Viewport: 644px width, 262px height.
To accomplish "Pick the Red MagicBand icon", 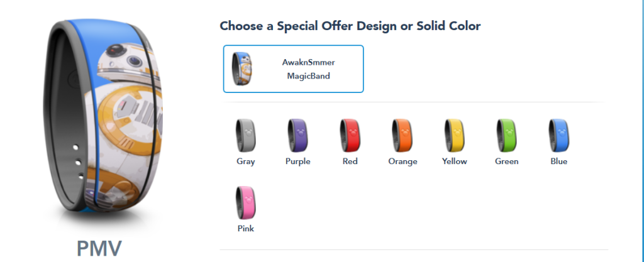I will click(x=350, y=136).
